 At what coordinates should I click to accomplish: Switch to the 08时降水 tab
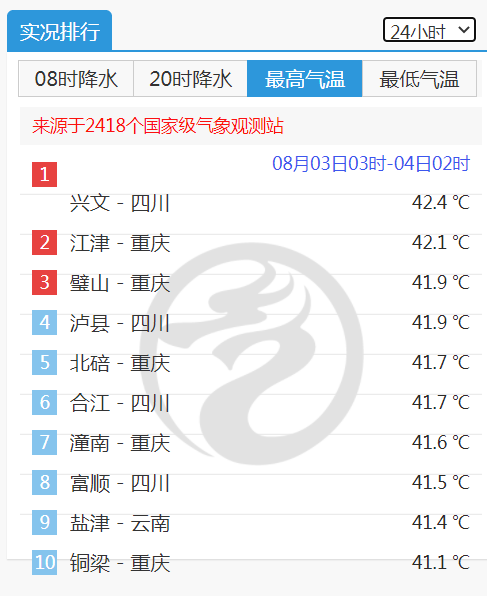tap(76, 79)
